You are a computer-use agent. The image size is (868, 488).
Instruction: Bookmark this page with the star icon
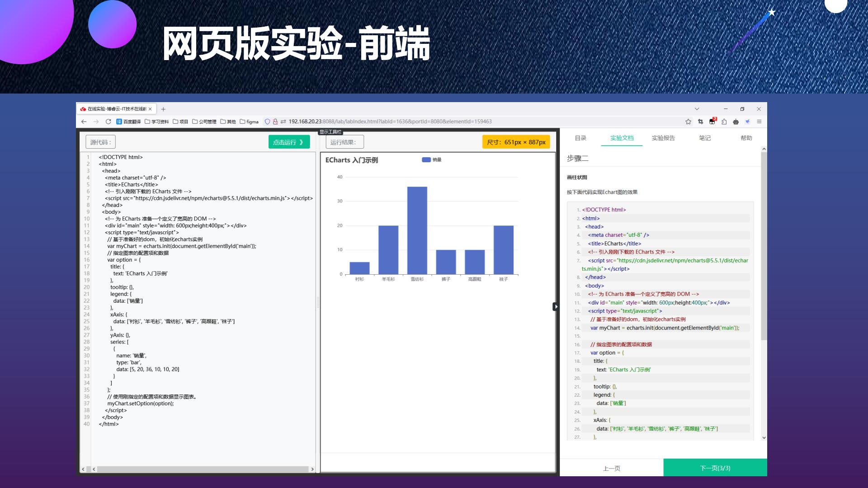click(688, 122)
